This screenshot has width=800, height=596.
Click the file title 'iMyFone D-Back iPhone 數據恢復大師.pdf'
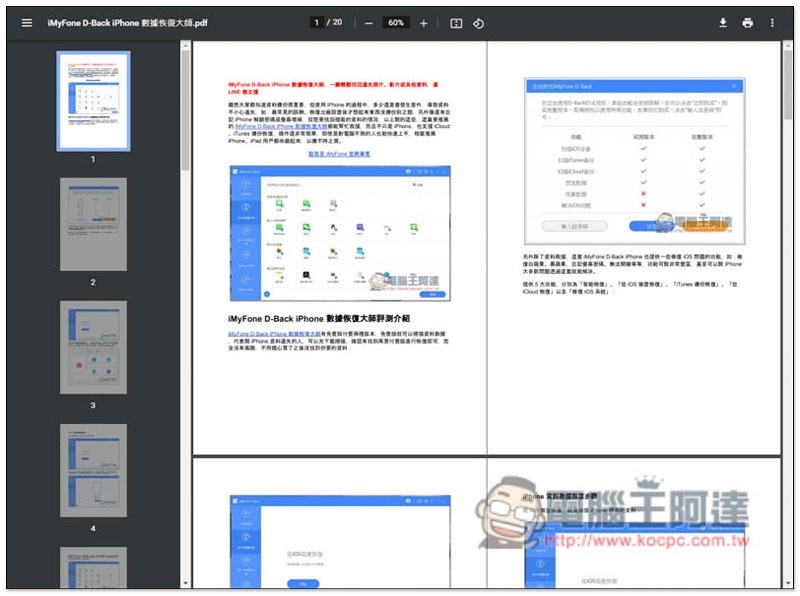128,23
